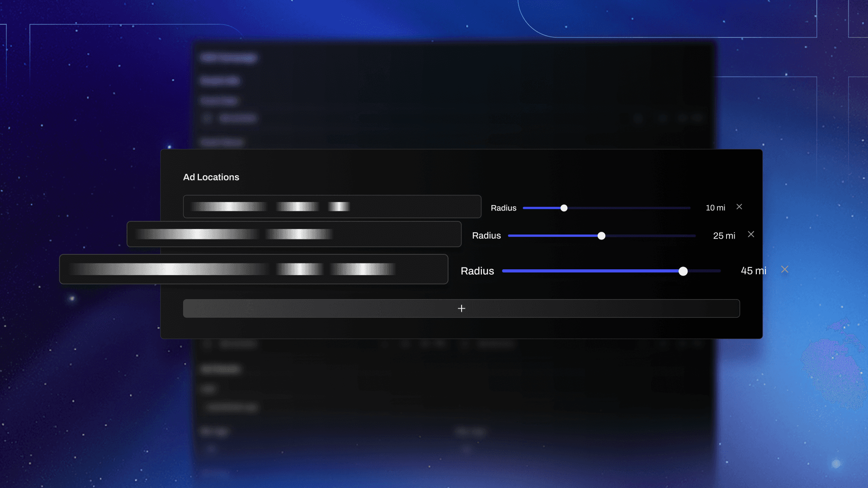Click the 'Ad Locations' heading
Image resolution: width=868 pixels, height=488 pixels.
click(x=211, y=177)
